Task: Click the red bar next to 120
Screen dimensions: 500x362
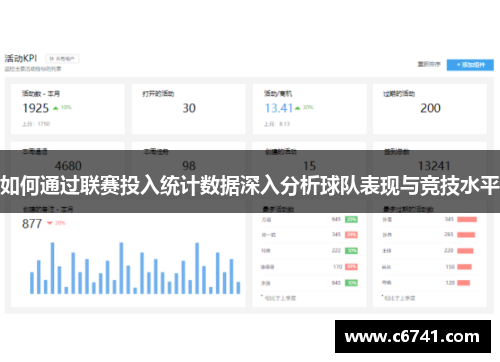Action: (x=464, y=283)
